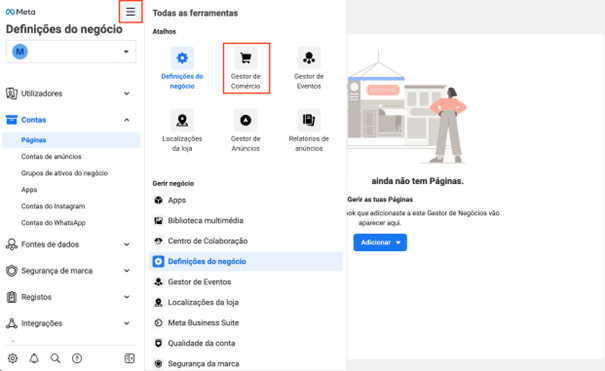
Task: Click the Qualidade da conta shield icon
Action: 158,343
